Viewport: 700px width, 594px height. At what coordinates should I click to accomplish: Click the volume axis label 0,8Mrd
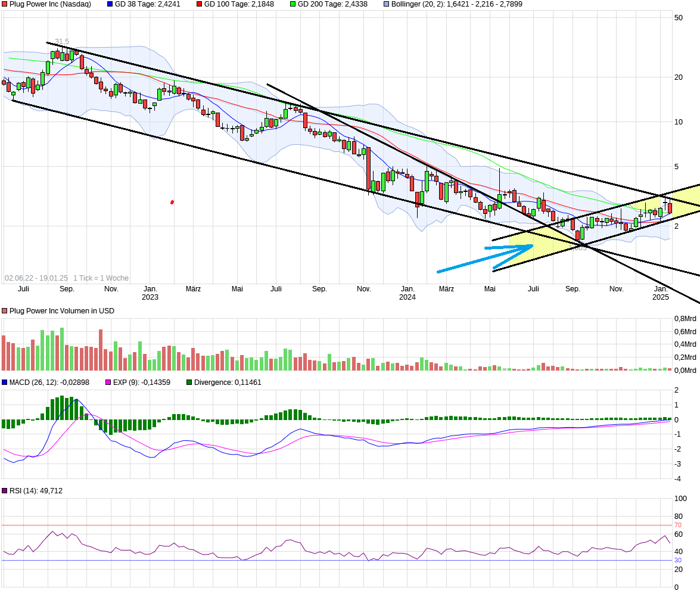685,319
